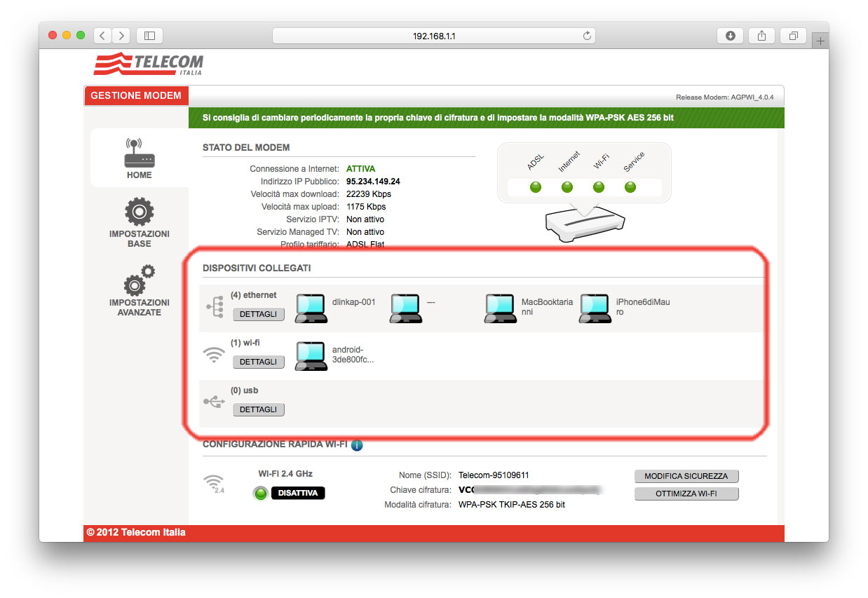
Task: Open MODIFICA SICUREZZA button
Action: click(686, 476)
